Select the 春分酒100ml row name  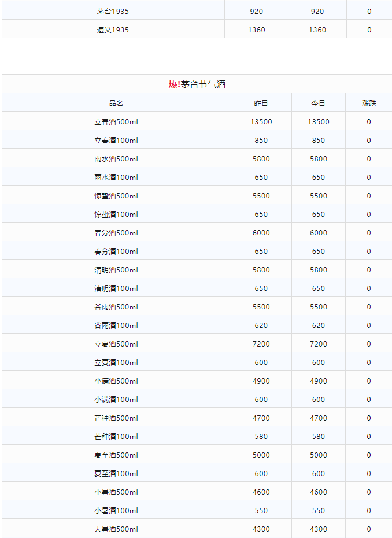pyautogui.click(x=116, y=252)
